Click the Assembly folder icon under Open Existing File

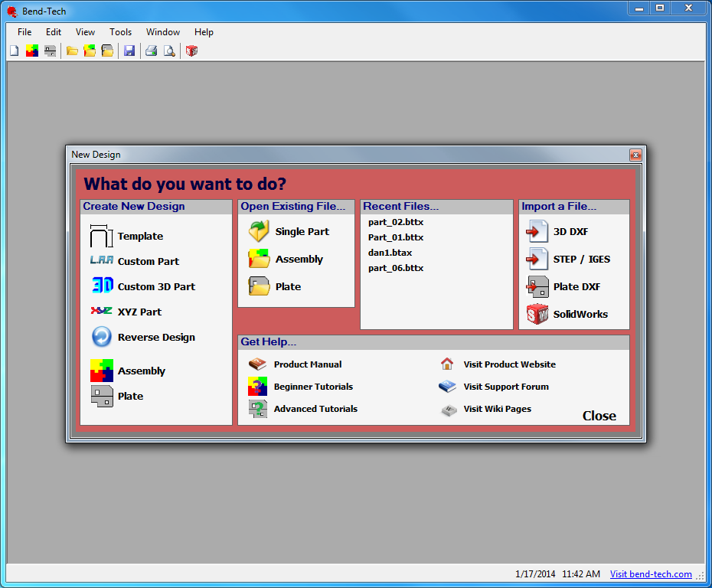click(259, 259)
